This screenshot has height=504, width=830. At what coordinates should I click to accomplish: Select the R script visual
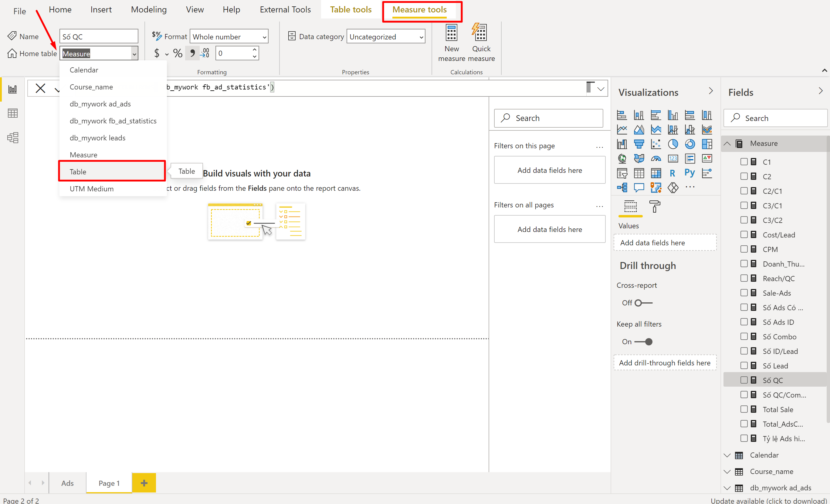point(673,173)
